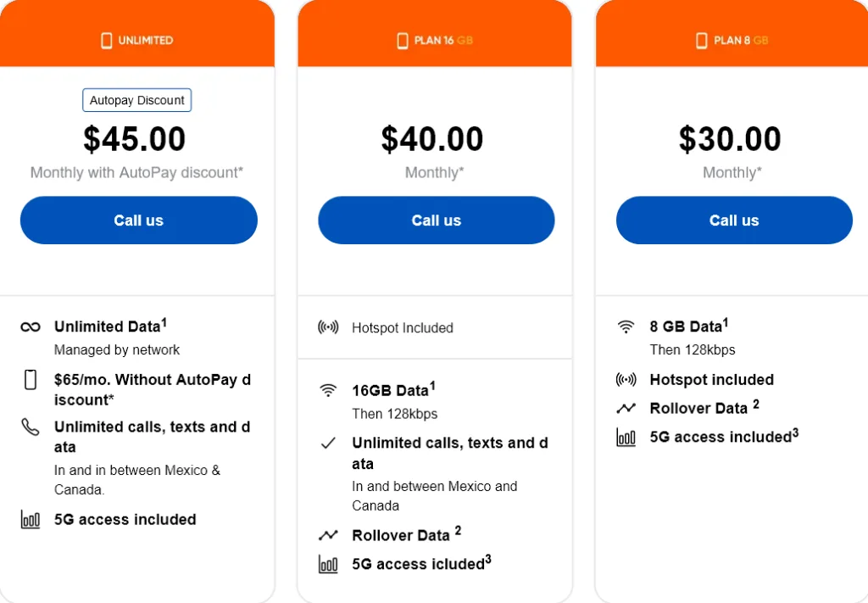868x603 pixels.
Task: Click the 5G signal bars icon under Unlimited plan
Action: [30, 519]
